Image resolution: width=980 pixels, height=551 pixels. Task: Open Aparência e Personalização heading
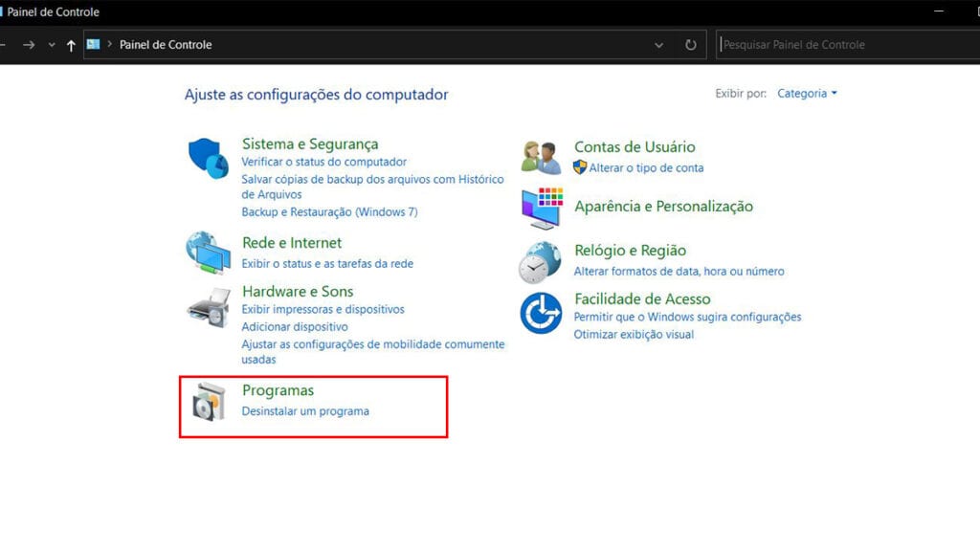(664, 207)
